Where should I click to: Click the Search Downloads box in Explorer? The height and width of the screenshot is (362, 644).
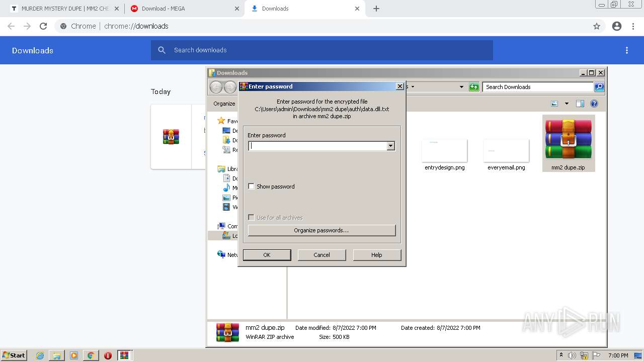[538, 87]
